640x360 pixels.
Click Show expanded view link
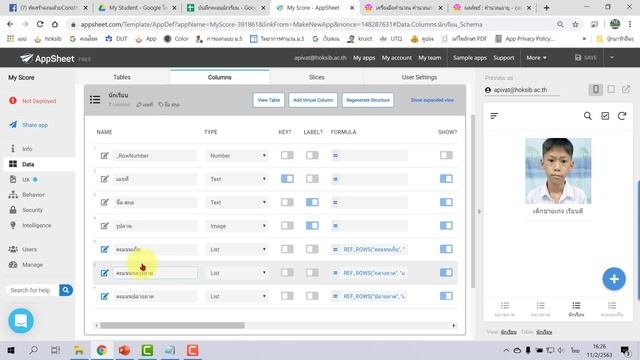pyautogui.click(x=432, y=100)
